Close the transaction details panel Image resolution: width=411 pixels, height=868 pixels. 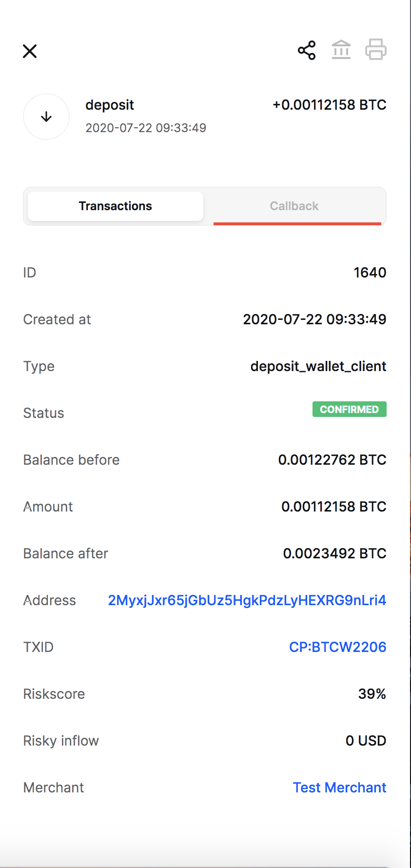[30, 51]
